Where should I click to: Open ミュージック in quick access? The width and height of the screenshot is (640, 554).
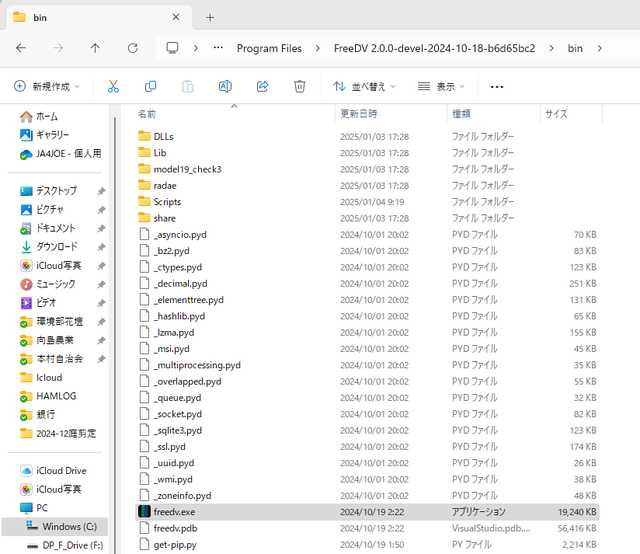point(48,284)
